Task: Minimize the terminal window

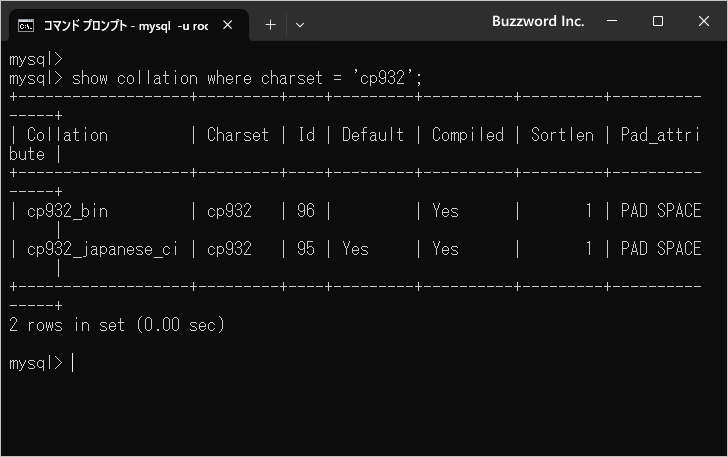Action: tap(611, 22)
